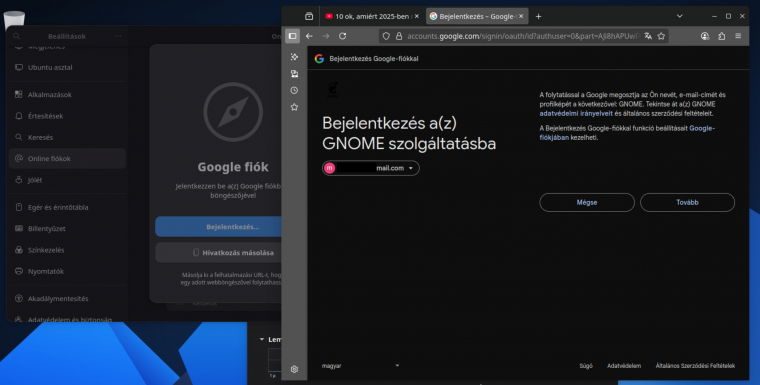Reload the current page
This screenshot has width=760, height=385.
[x=342, y=36]
